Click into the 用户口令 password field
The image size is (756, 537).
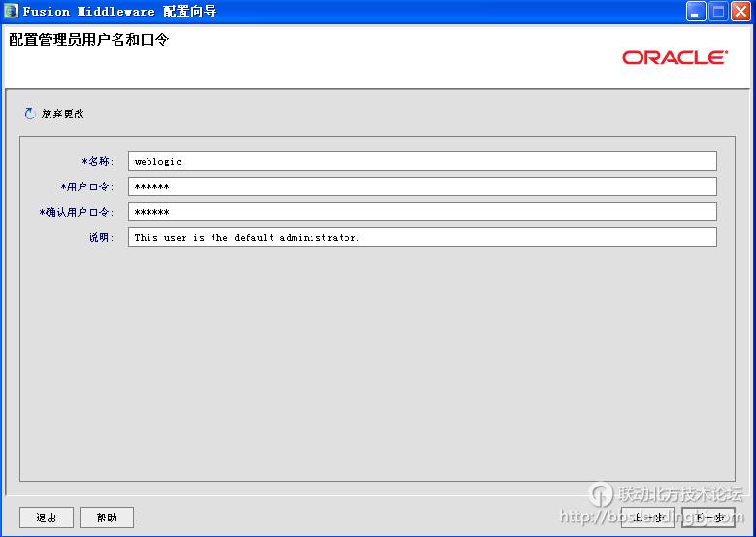pyautogui.click(x=422, y=186)
